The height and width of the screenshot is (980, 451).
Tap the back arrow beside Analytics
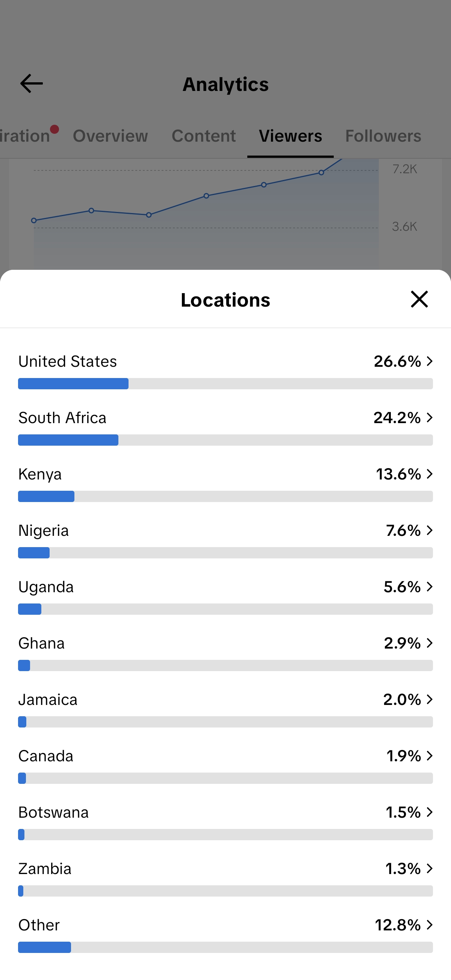coord(31,84)
